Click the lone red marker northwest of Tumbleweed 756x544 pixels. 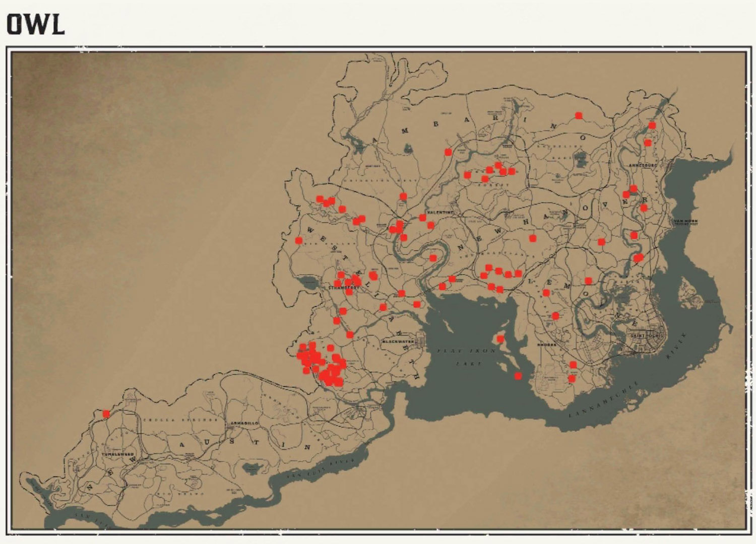[106, 414]
